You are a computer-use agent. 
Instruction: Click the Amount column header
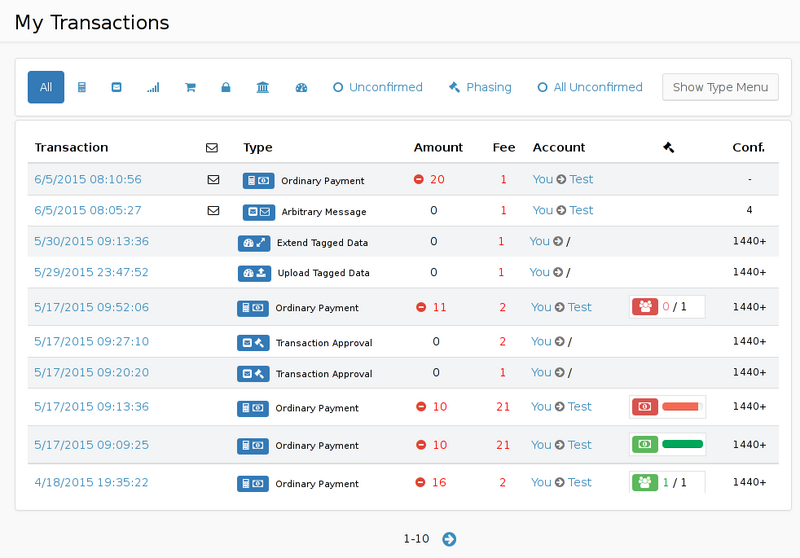(438, 147)
